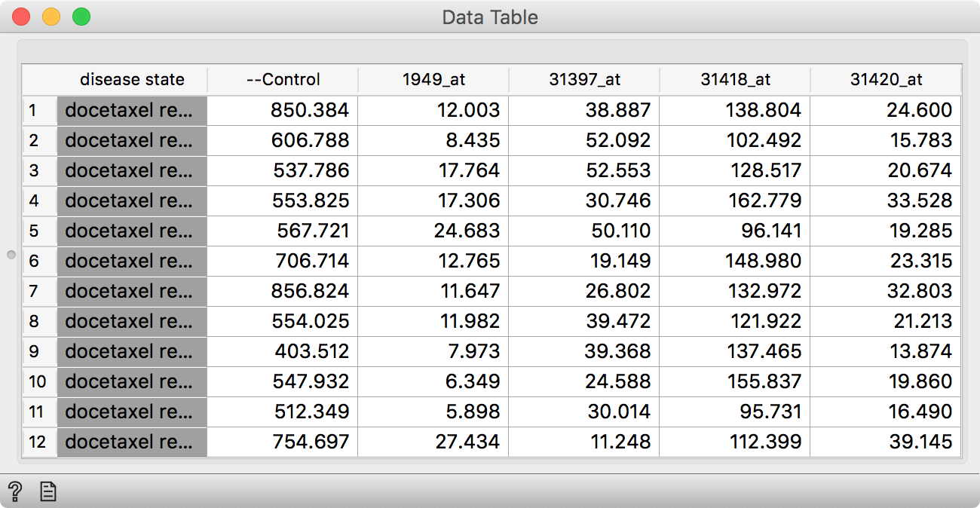The height and width of the screenshot is (508, 980).
Task: Select the cell with value 38.887
Action: coord(584,110)
